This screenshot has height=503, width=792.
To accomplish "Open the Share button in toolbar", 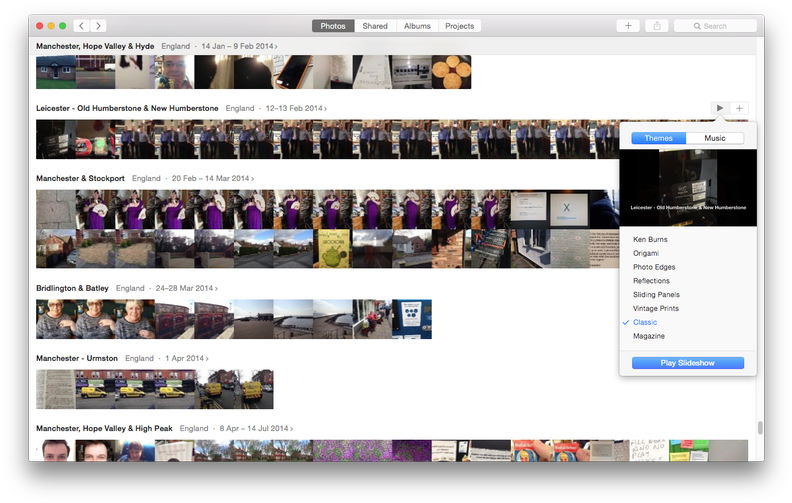I will pos(657,26).
